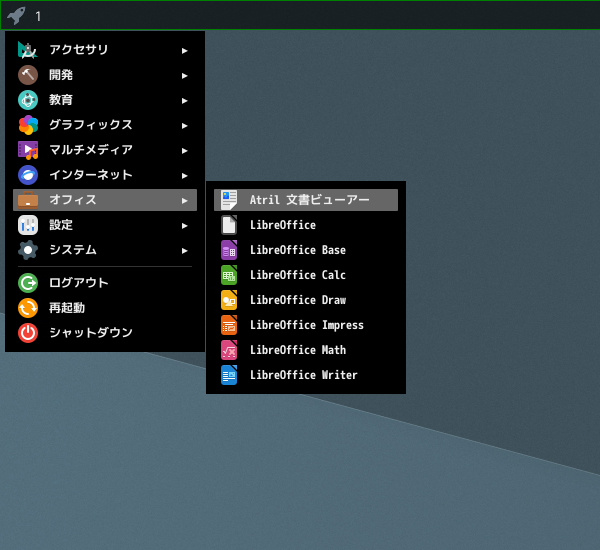The width and height of the screenshot is (600, 550).
Task: Launch LibreOffice Base
Action: pos(306,250)
